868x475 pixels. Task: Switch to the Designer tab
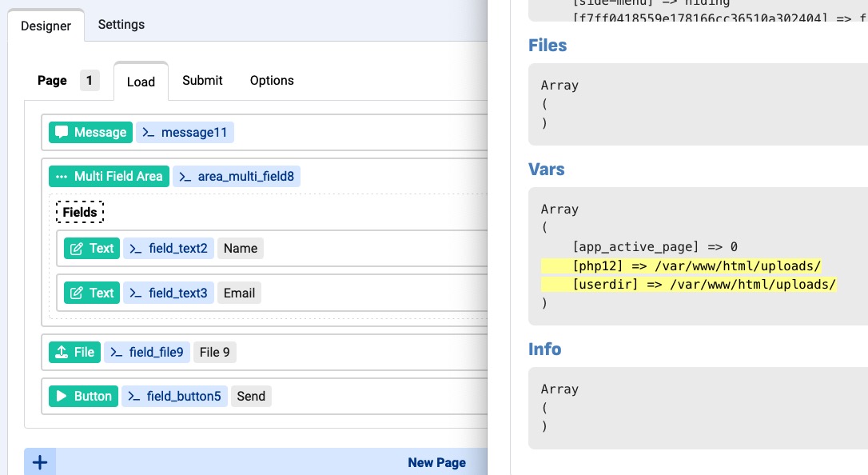pyautogui.click(x=46, y=26)
